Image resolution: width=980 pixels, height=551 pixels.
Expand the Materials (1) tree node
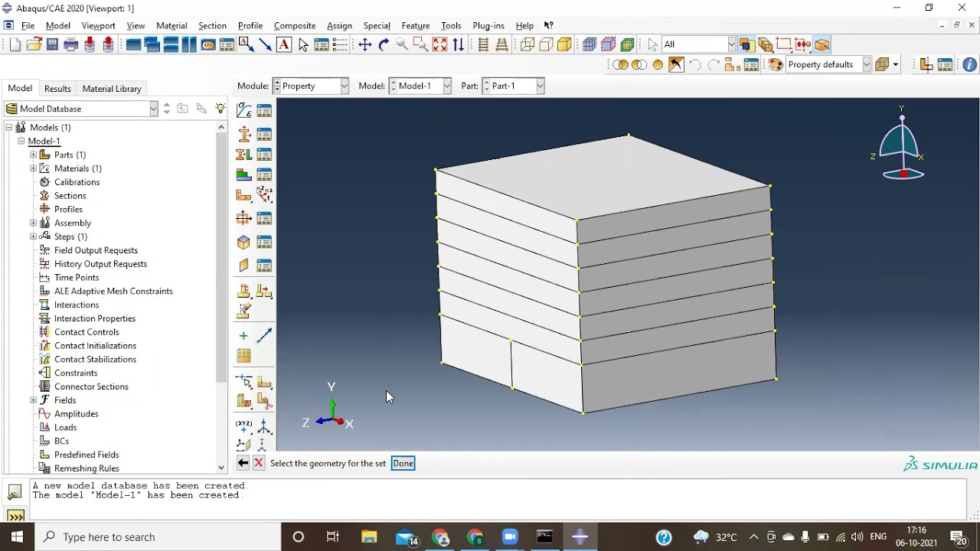(34, 168)
